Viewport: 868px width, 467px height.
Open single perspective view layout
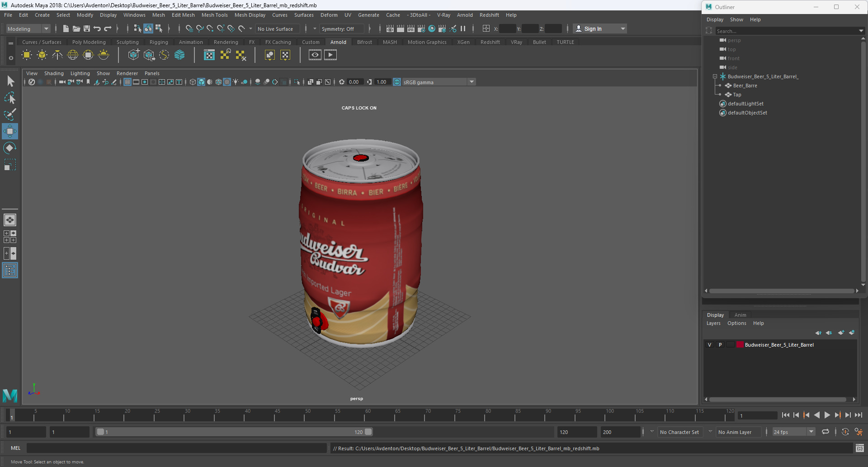pyautogui.click(x=10, y=220)
